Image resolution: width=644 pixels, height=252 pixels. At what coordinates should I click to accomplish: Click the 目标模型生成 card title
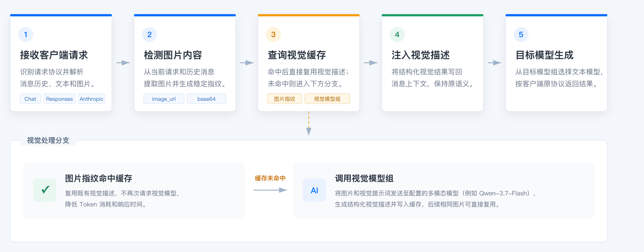point(544,55)
